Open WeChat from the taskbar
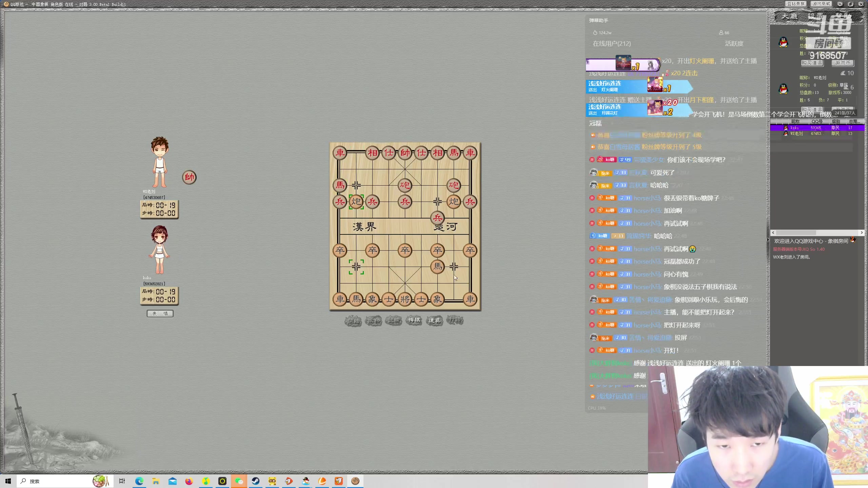Viewport: 868px width, 488px height. (x=239, y=481)
